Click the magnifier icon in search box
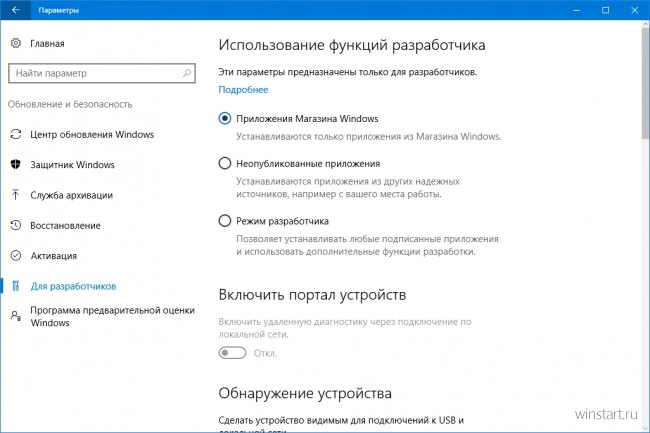Screen dimensions: 650x433 click(187, 73)
